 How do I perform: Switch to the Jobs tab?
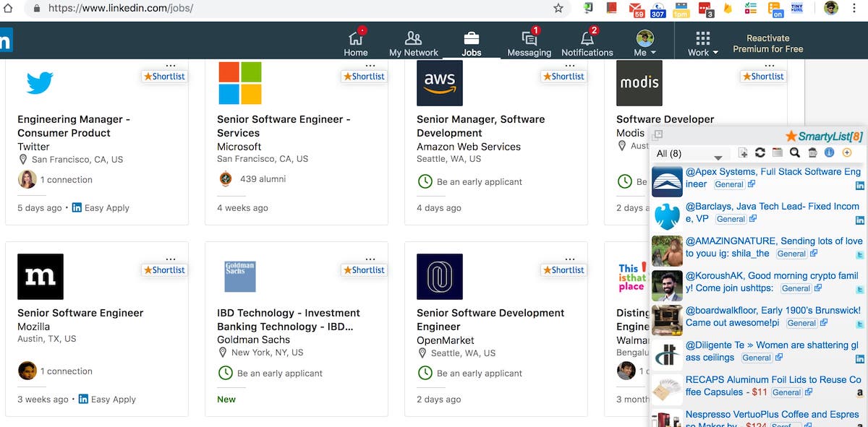pyautogui.click(x=471, y=42)
